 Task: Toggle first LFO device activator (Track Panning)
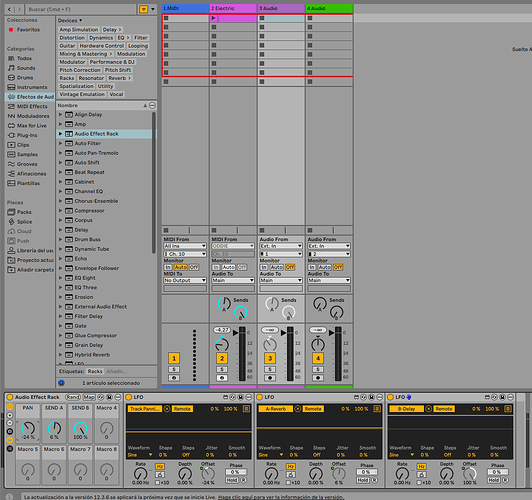(x=129, y=397)
